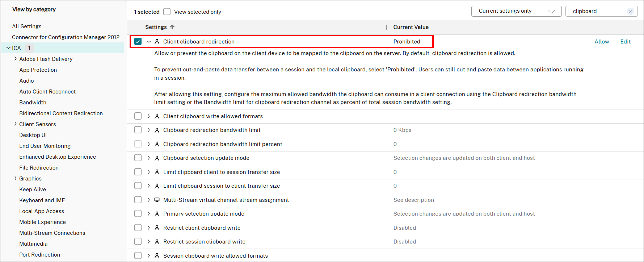Click the Allow link for clipboard redirection
Viewport: 644px width, 262px height.
pyautogui.click(x=602, y=42)
